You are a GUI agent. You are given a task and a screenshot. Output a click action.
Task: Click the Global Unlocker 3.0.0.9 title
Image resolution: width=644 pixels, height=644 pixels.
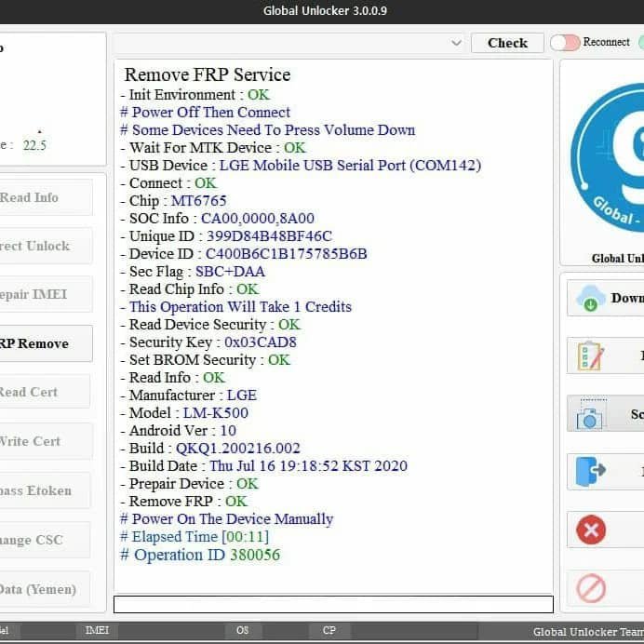pos(325,10)
